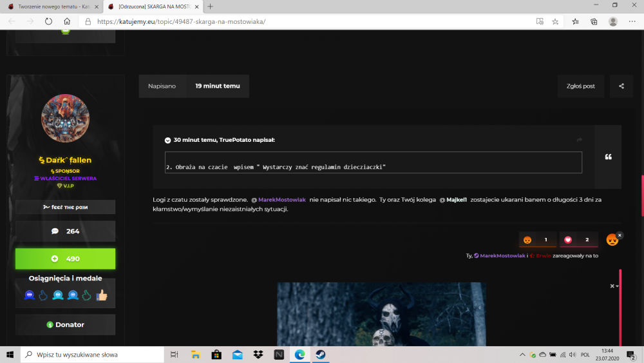Show who gave the heart reaction
This screenshot has width=644, height=363.
pyautogui.click(x=579, y=240)
